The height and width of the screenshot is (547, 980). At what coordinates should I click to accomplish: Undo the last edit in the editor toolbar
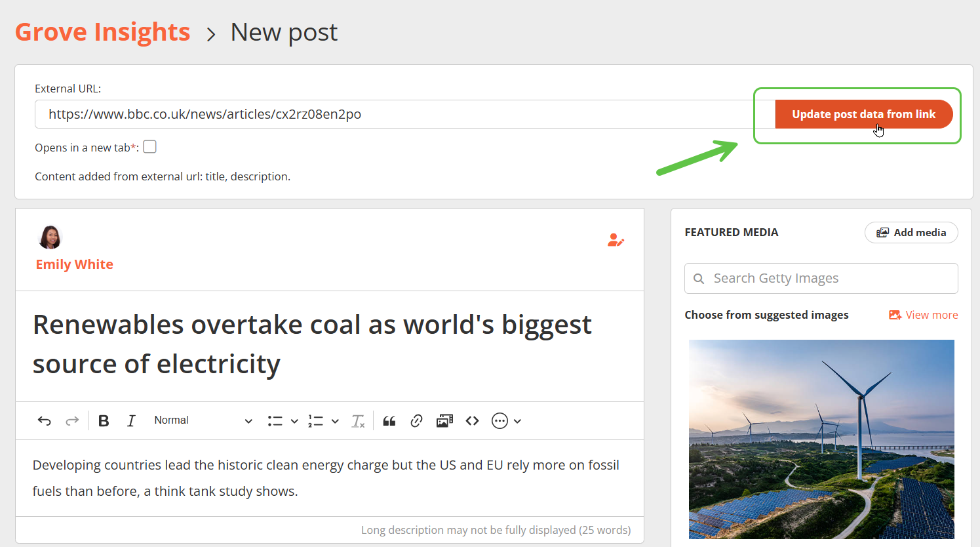coord(45,421)
